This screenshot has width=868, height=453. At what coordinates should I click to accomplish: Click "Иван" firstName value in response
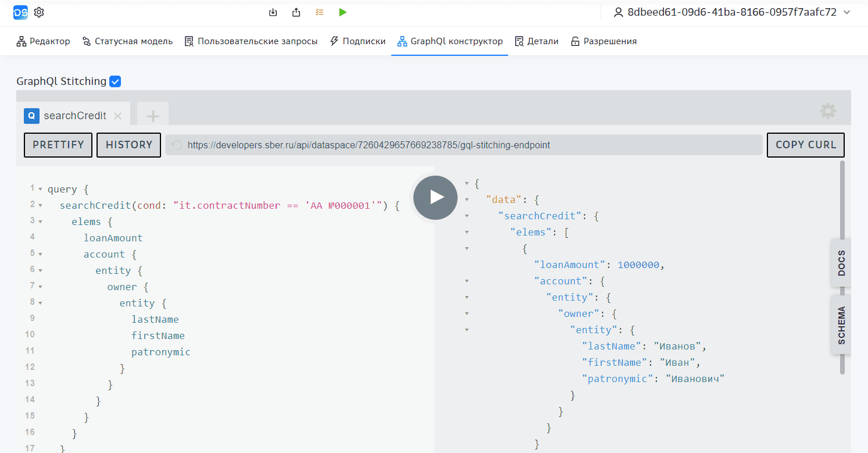[677, 363]
